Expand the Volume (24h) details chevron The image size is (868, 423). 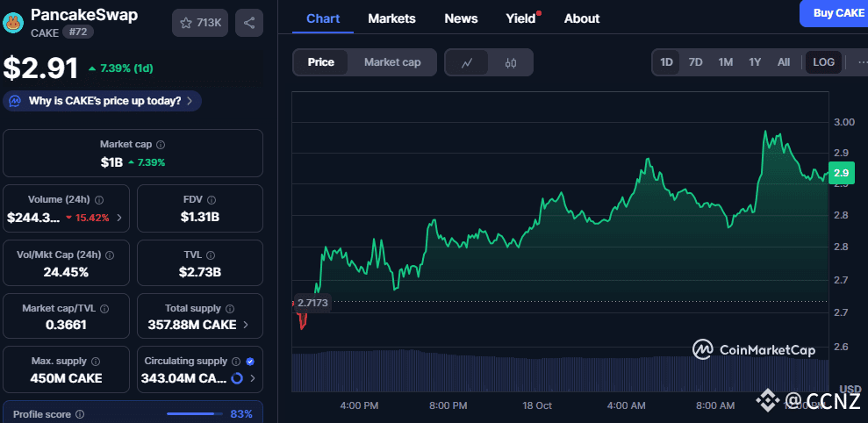(x=119, y=217)
